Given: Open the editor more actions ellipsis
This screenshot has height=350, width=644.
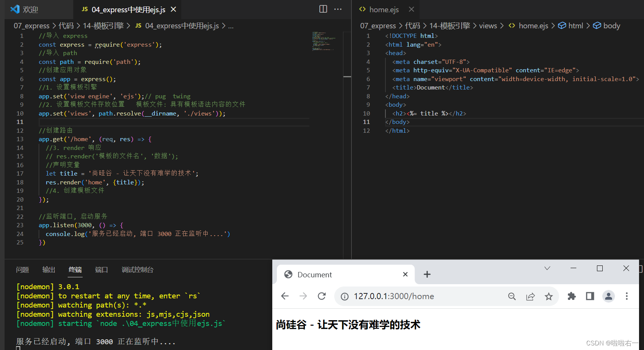Looking at the screenshot, I should (338, 9).
